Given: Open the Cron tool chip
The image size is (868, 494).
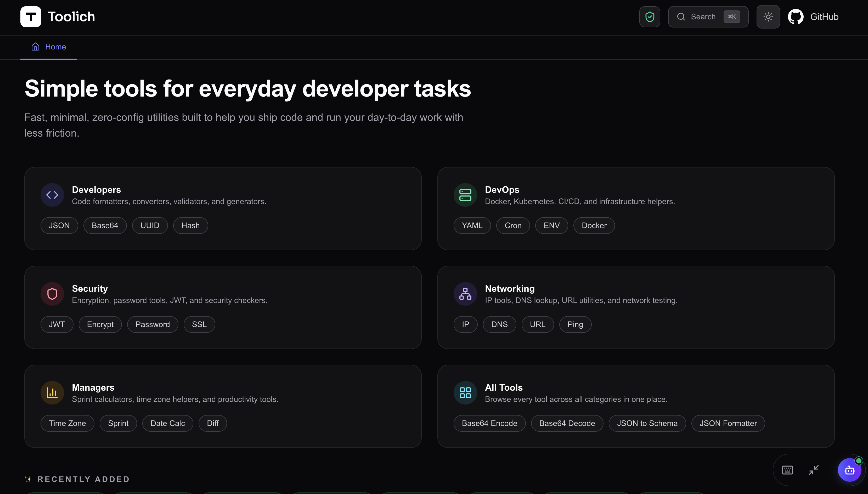Looking at the screenshot, I should point(513,226).
